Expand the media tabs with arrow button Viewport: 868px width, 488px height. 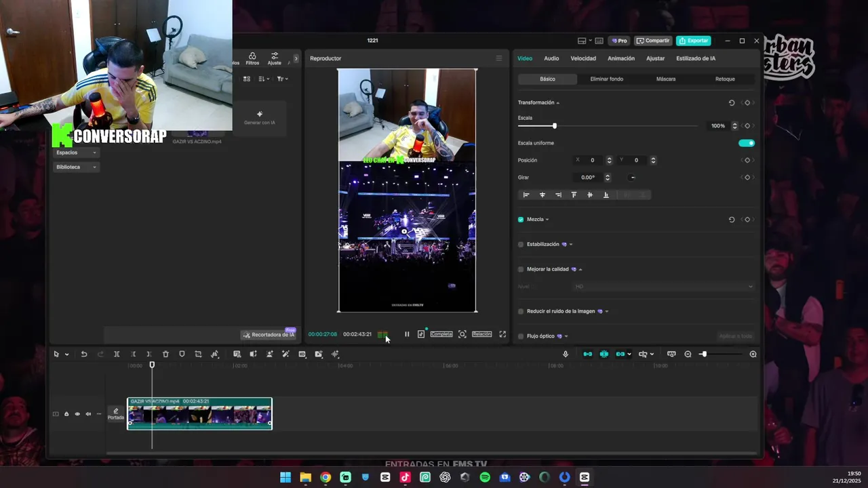(296, 58)
